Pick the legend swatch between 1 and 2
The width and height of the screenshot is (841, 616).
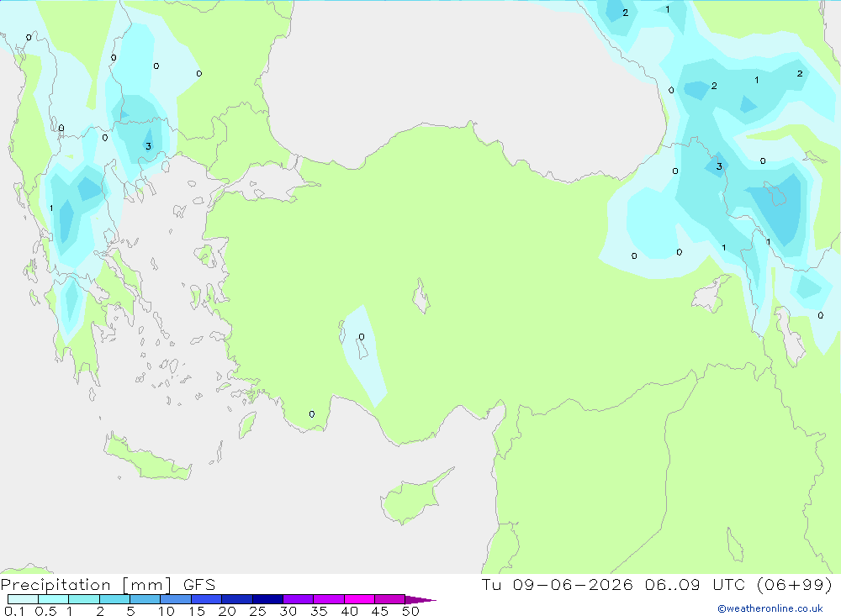84,599
